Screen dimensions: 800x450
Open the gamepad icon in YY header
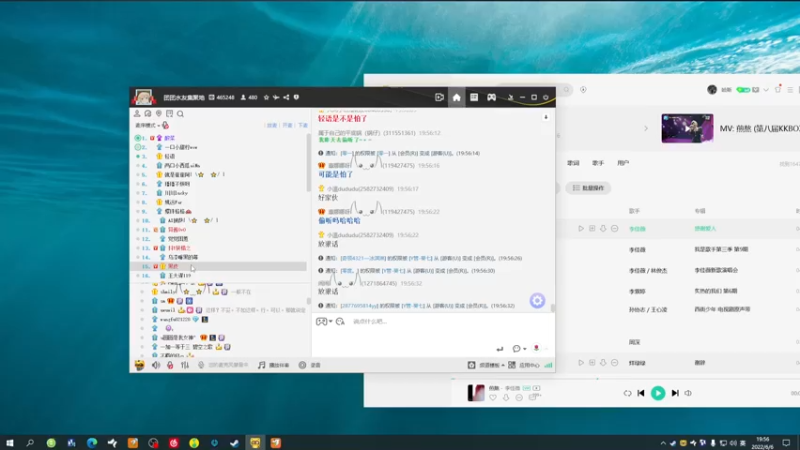click(x=491, y=97)
